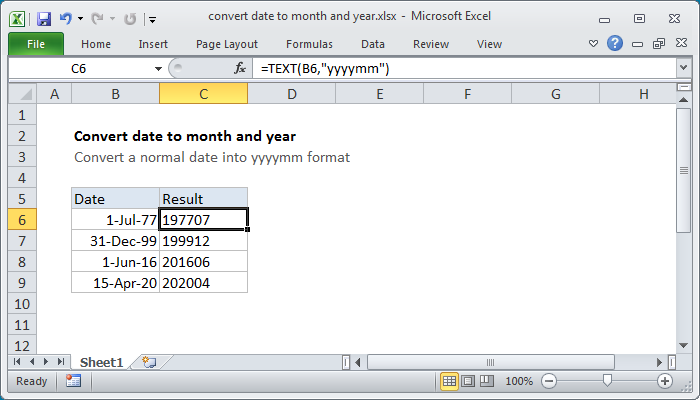Click the vertical scrollbar up arrow
This screenshot has width=700, height=400.
(683, 100)
